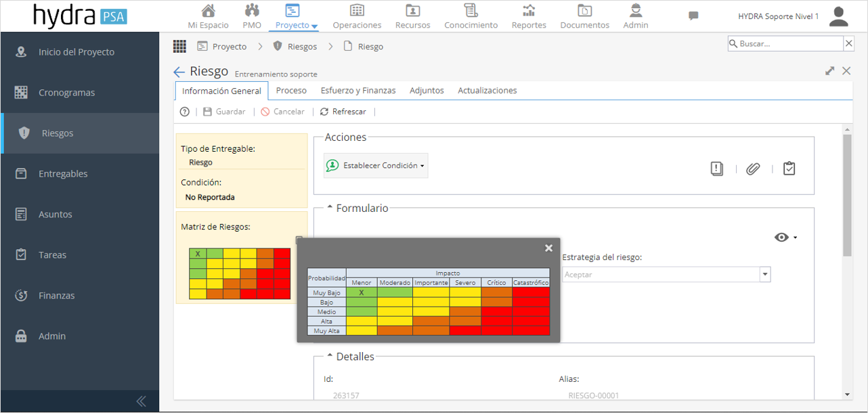Click the exclamation note icon in Acciones

717,169
